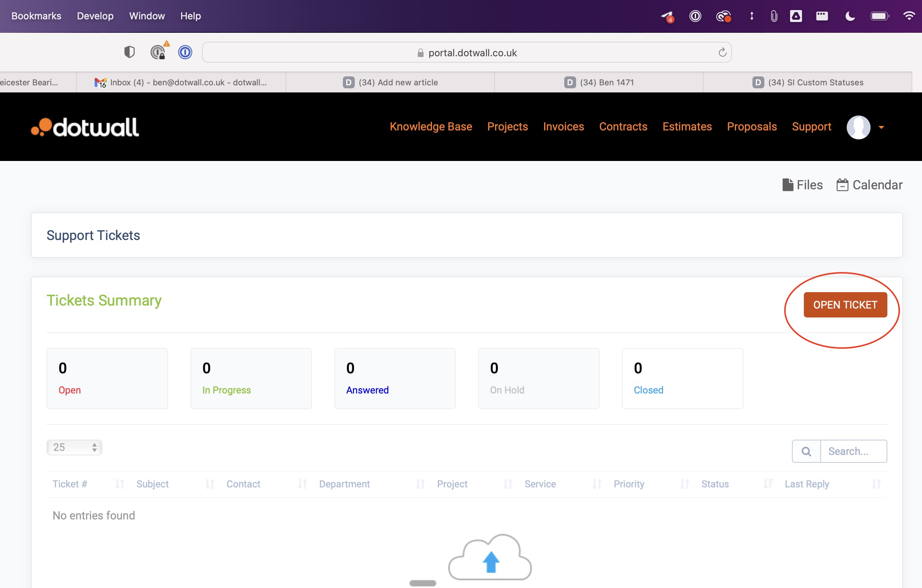Viewport: 922px width, 588px height.
Task: Open the Develop menu
Action: pyautogui.click(x=95, y=16)
